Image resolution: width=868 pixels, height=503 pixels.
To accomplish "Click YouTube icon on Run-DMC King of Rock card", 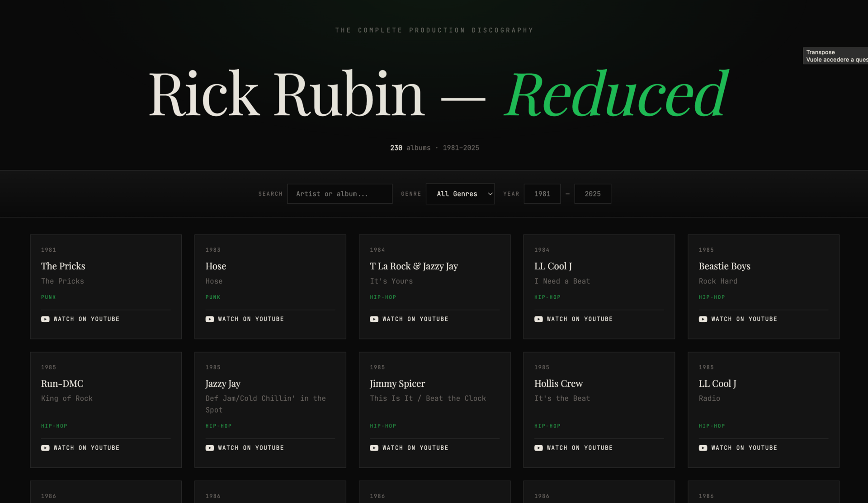I will (x=45, y=448).
